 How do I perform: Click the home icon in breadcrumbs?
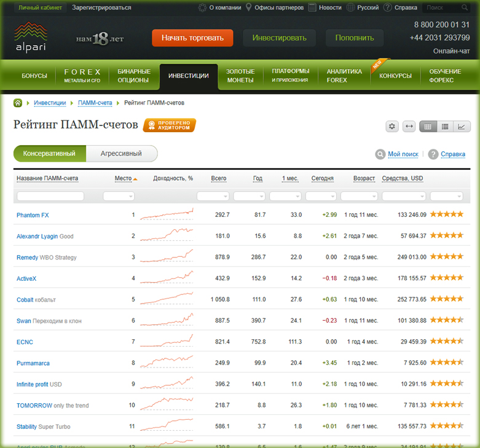click(x=18, y=103)
